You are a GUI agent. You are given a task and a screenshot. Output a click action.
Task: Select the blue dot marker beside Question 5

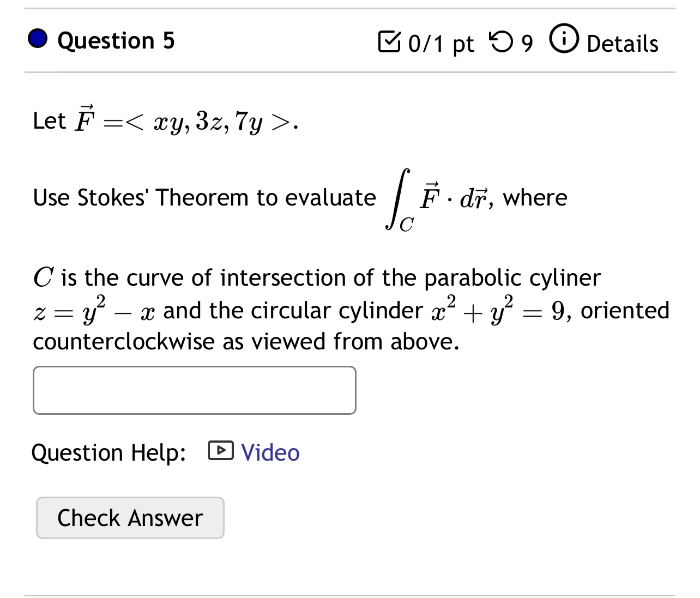point(38,39)
